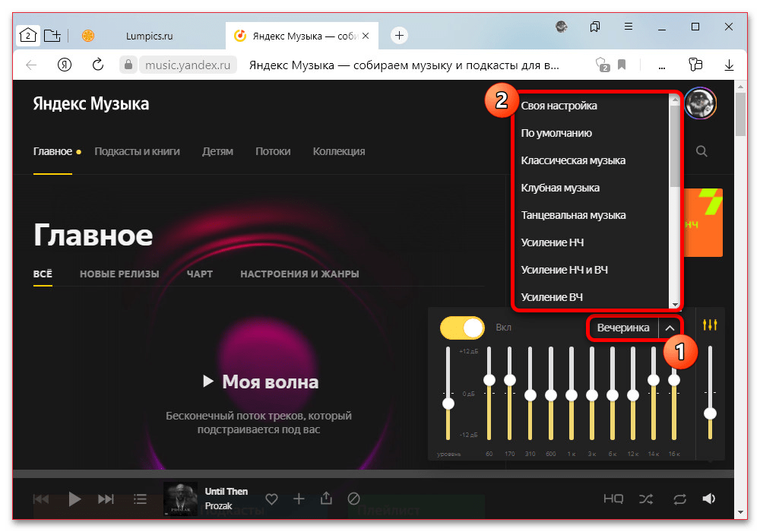This screenshot has height=532, width=760.
Task: Select Усиление ВЧ preset
Action: (x=552, y=297)
